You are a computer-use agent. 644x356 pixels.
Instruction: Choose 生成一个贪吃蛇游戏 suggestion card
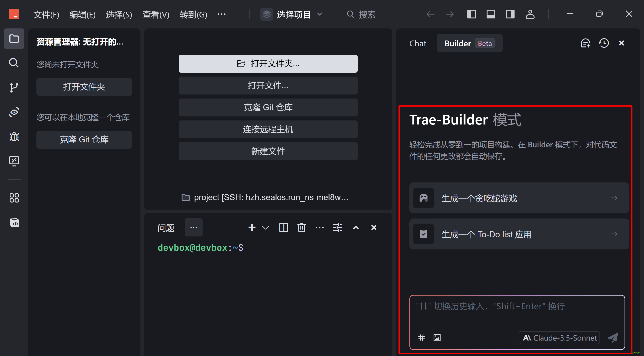tap(519, 198)
